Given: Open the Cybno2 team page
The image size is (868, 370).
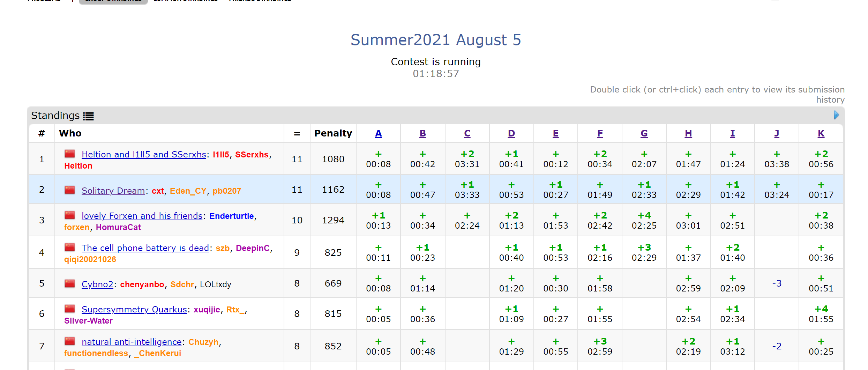Looking at the screenshot, I should 97,284.
